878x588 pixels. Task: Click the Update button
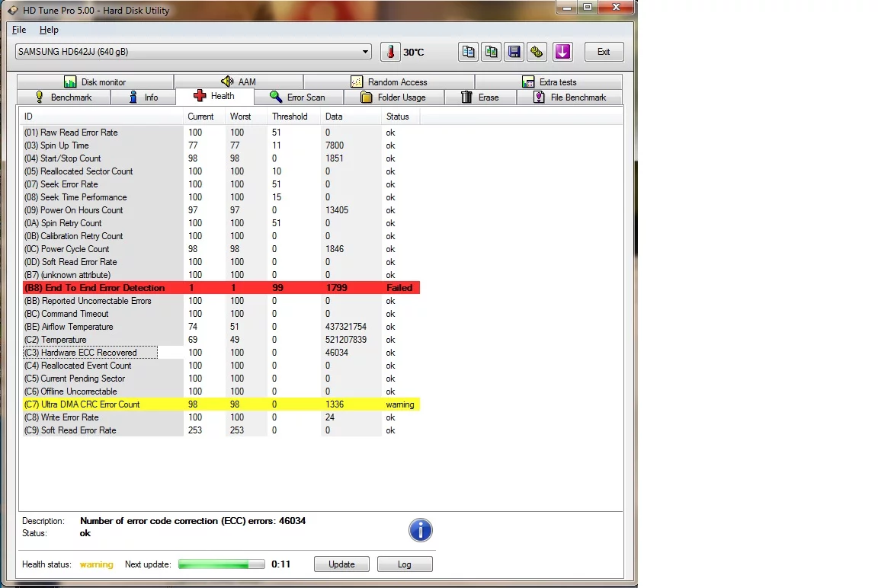[x=341, y=564]
